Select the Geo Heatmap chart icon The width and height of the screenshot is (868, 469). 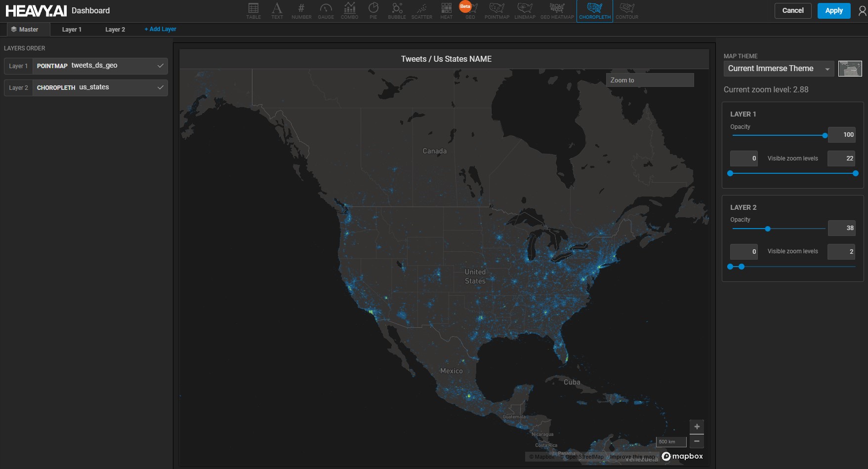(557, 10)
